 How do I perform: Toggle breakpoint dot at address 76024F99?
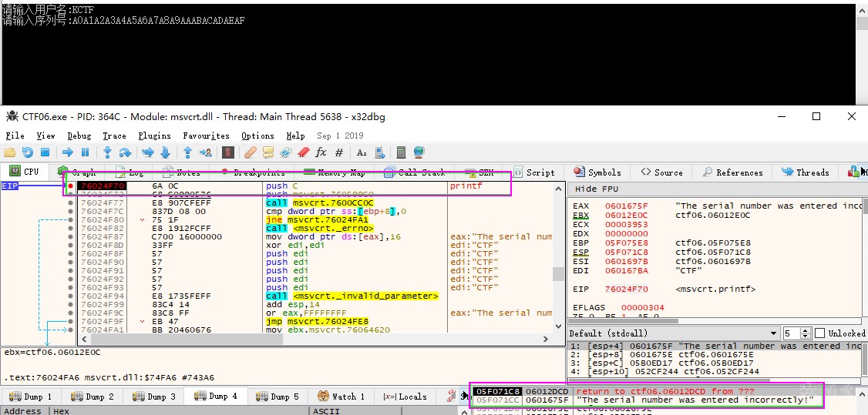[70, 304]
